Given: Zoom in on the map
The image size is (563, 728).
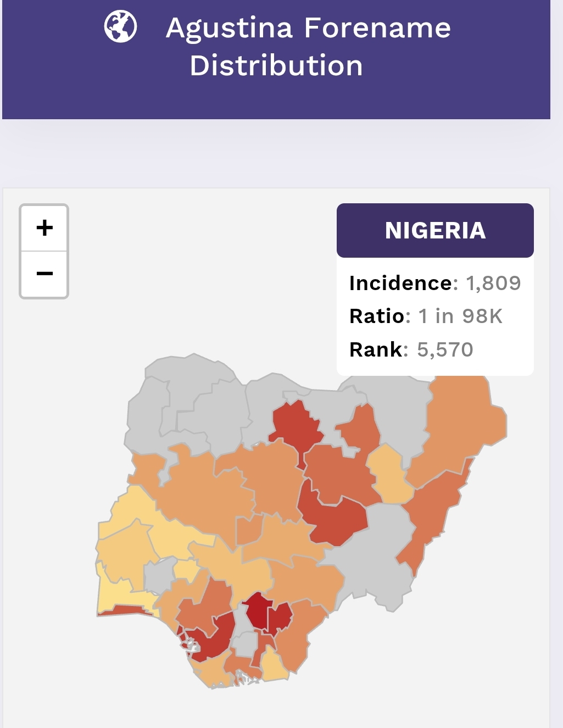Looking at the screenshot, I should point(44,227).
